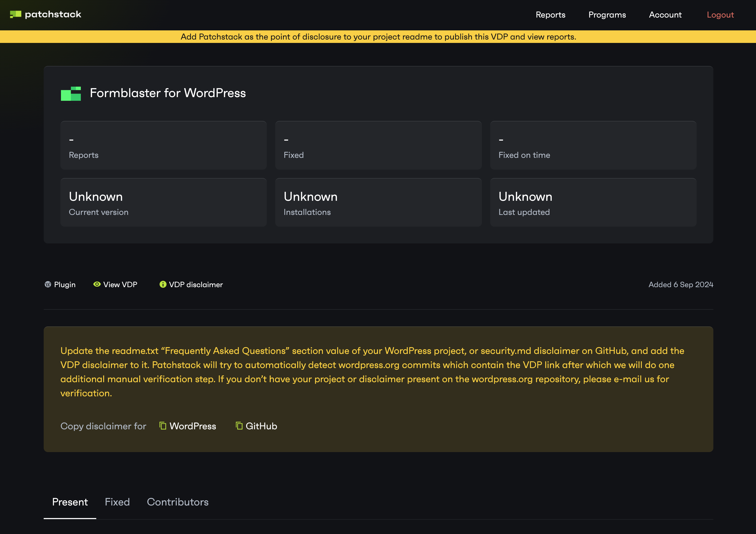Viewport: 756px width, 534px height.
Task: Go to the Account page
Action: pos(665,15)
